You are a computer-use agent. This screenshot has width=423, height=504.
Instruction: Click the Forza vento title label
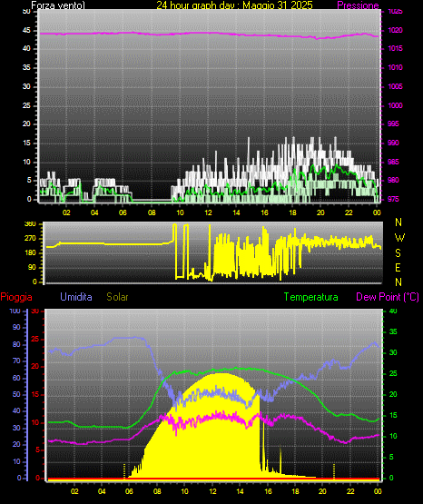tap(58, 5)
